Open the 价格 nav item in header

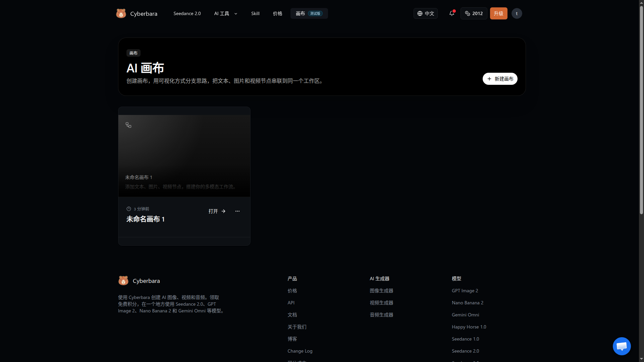tap(277, 13)
